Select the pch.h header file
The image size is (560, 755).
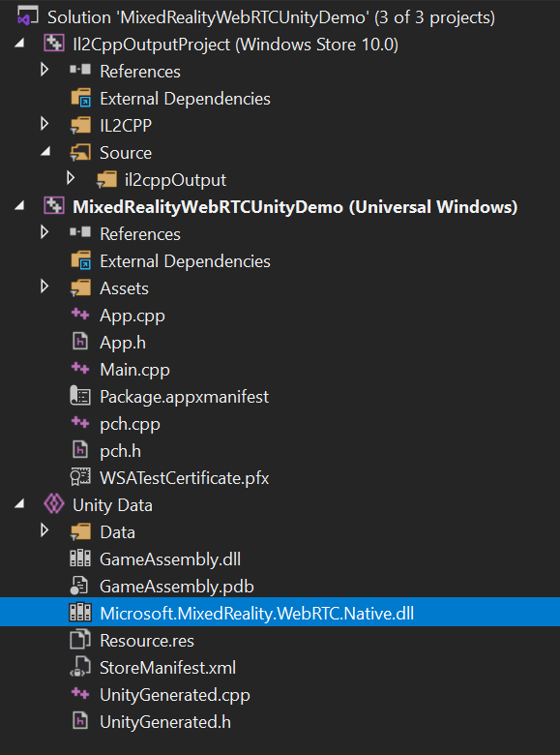click(x=120, y=451)
